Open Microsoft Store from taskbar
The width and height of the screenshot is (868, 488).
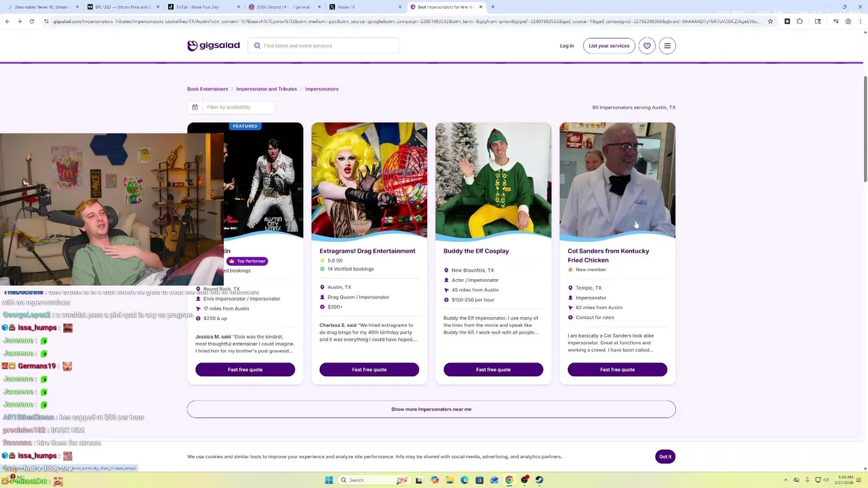click(479, 480)
